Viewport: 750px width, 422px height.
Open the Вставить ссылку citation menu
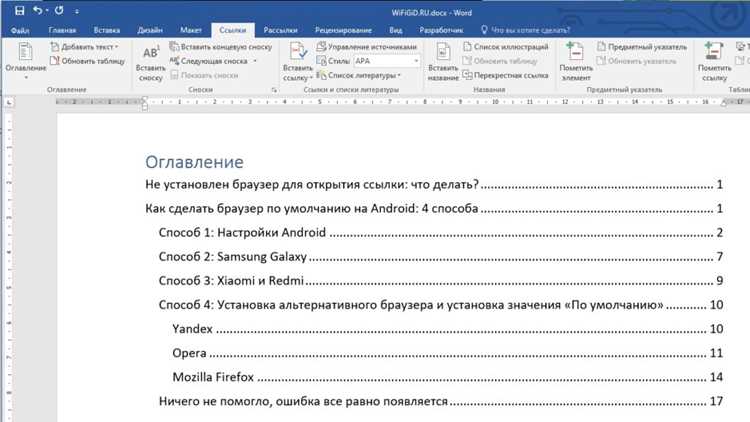pos(297,62)
